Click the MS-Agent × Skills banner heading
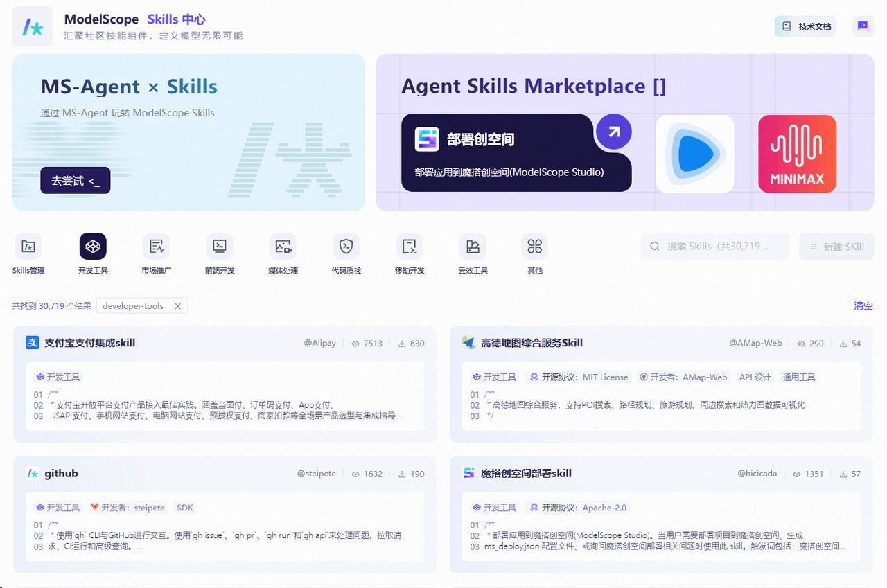887x588 pixels. [129, 87]
